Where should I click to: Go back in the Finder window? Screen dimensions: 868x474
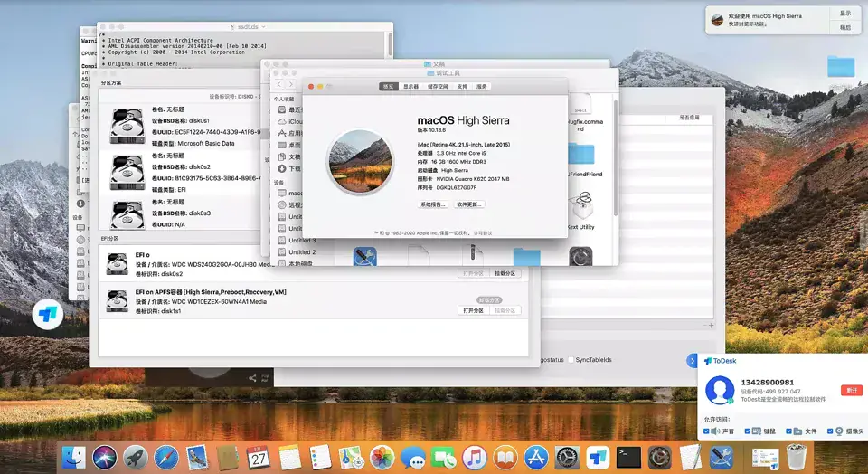tap(279, 84)
